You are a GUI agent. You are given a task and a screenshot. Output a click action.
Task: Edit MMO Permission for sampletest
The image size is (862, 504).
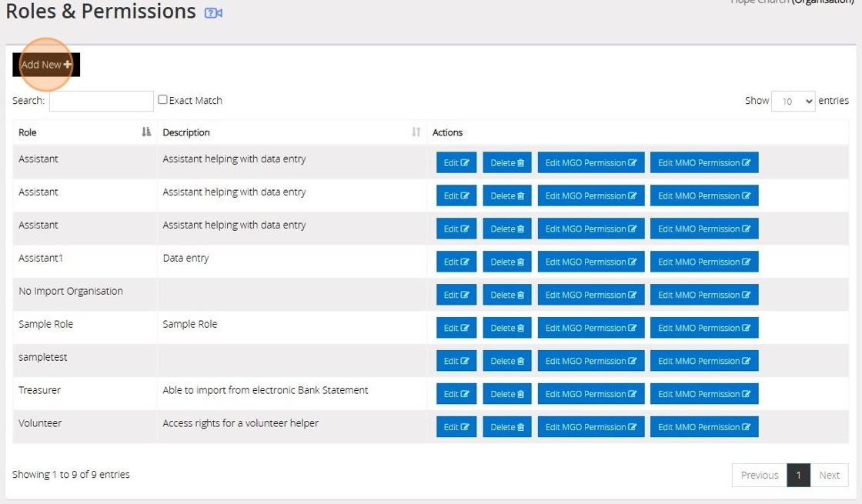704,361
